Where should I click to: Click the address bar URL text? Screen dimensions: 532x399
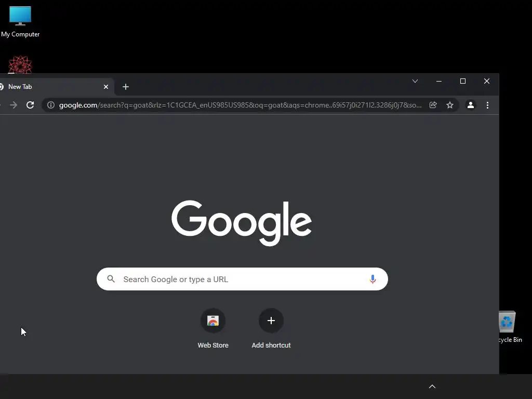[240, 105]
